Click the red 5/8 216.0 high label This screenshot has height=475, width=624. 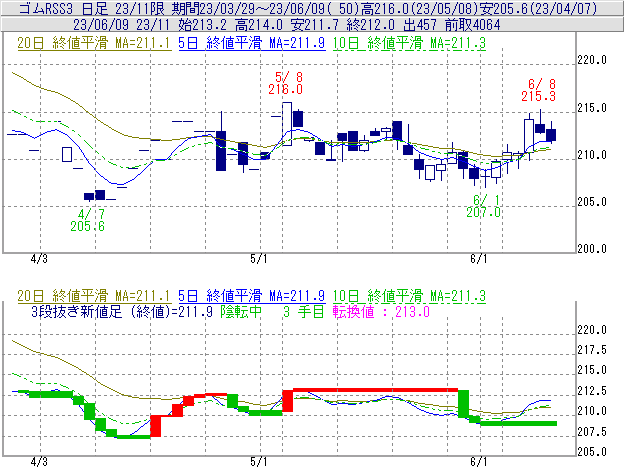point(285,83)
